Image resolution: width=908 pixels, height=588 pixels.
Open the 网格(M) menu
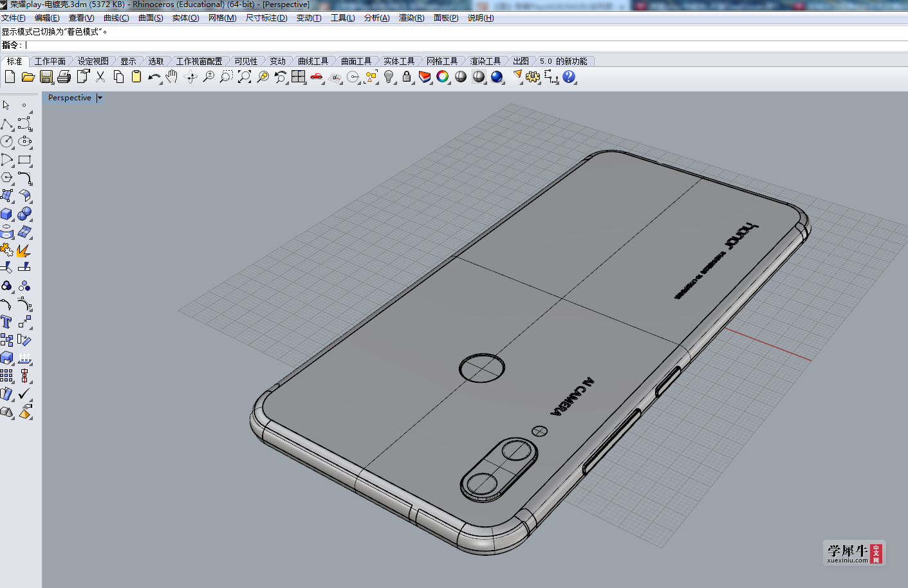[x=223, y=18]
